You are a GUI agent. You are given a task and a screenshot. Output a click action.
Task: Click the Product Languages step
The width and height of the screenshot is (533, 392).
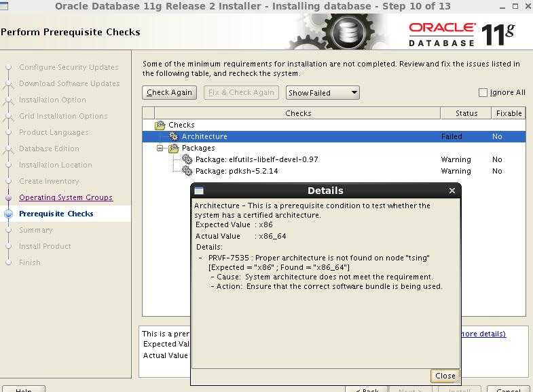click(54, 132)
